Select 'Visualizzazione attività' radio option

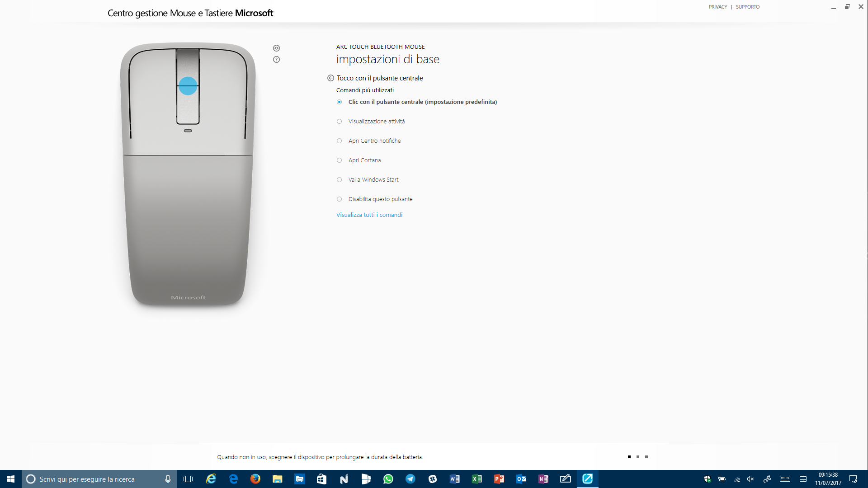339,122
